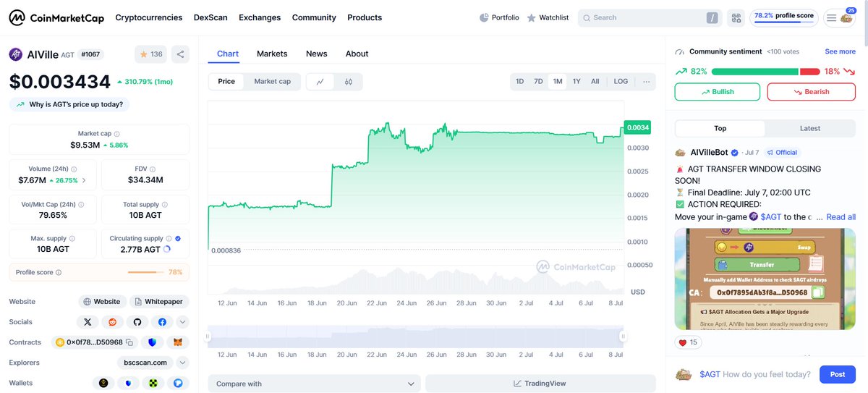The width and height of the screenshot is (868, 393).
Task: Switch to the About tab
Action: [x=357, y=54]
